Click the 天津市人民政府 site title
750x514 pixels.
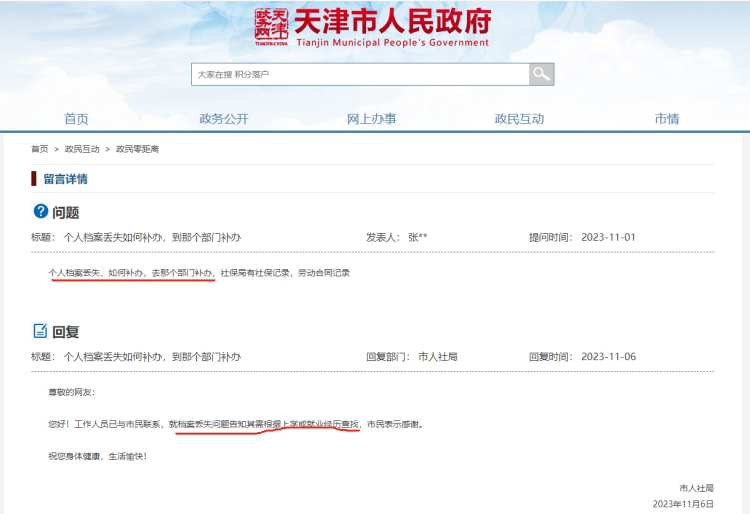coord(393,21)
